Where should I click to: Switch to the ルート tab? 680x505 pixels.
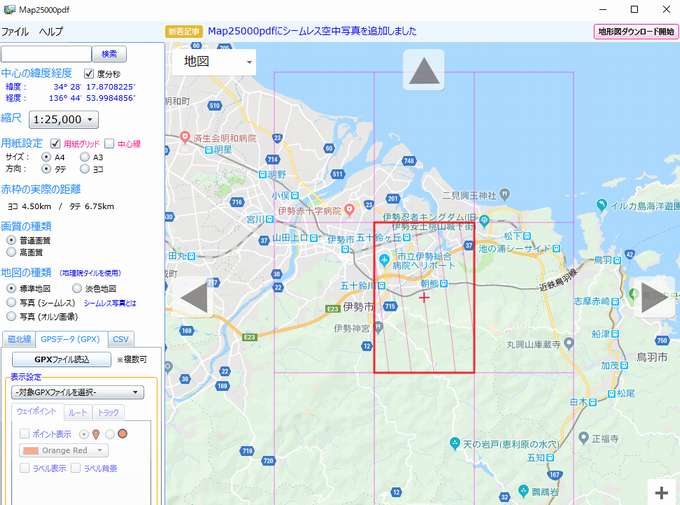coord(78,413)
